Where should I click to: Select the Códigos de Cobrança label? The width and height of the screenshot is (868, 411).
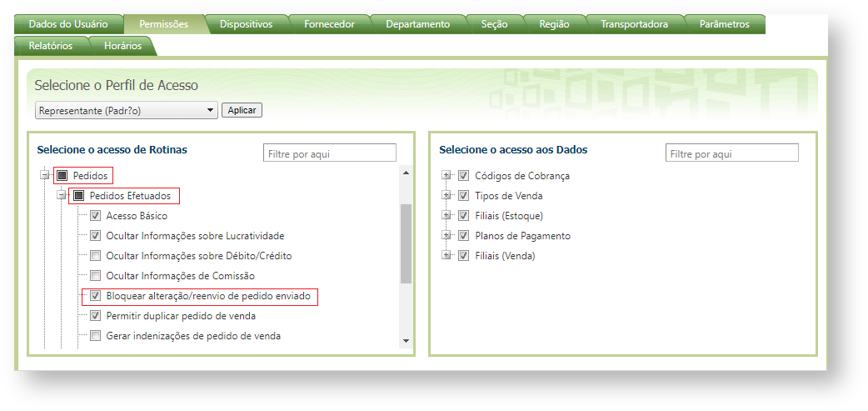(522, 176)
